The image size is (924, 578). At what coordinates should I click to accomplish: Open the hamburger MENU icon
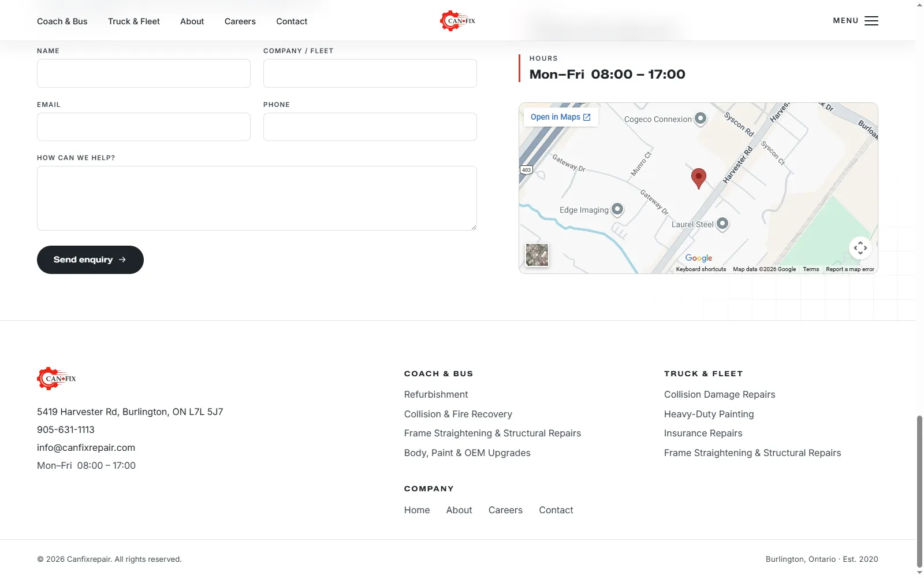pos(871,21)
